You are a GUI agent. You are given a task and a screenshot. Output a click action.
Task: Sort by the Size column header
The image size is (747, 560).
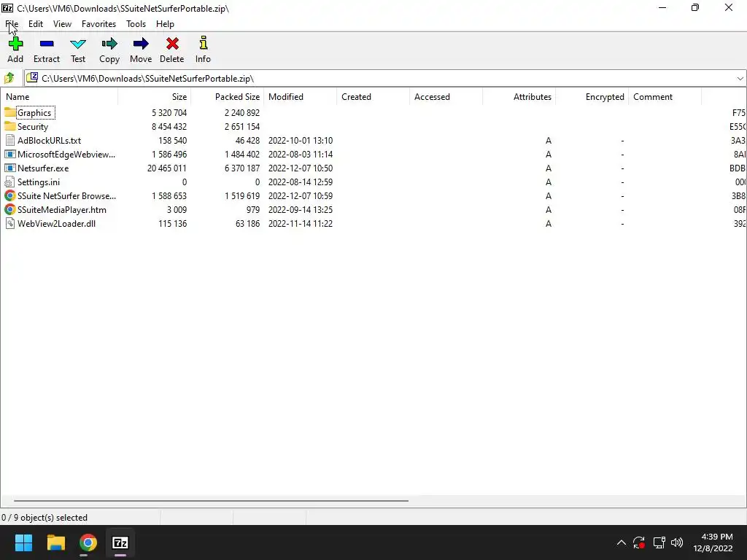155,97
